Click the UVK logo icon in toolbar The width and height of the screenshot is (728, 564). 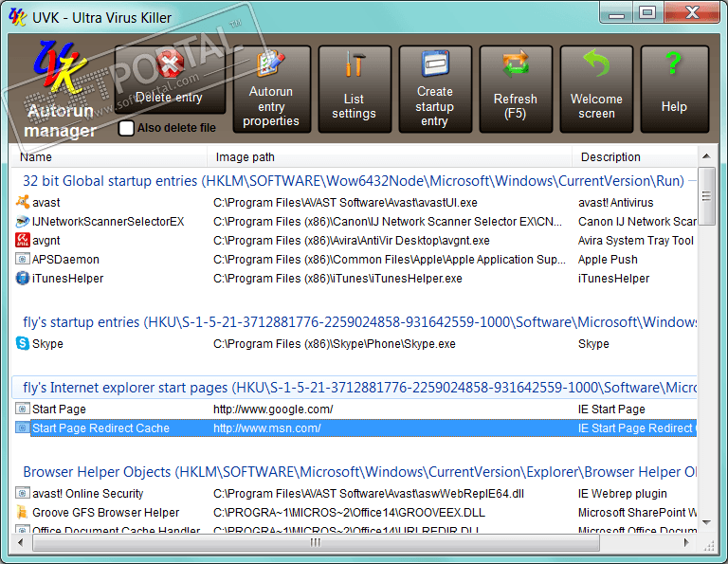[x=60, y=67]
